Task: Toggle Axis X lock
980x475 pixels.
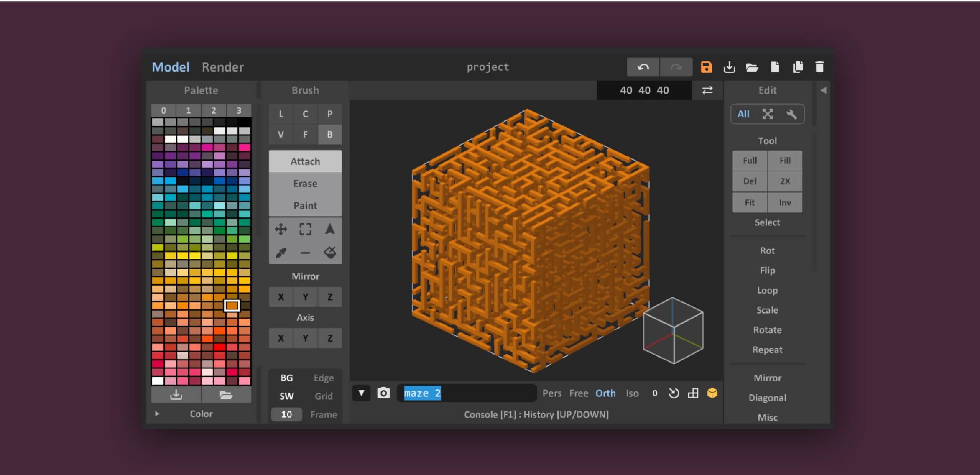Action: click(281, 338)
